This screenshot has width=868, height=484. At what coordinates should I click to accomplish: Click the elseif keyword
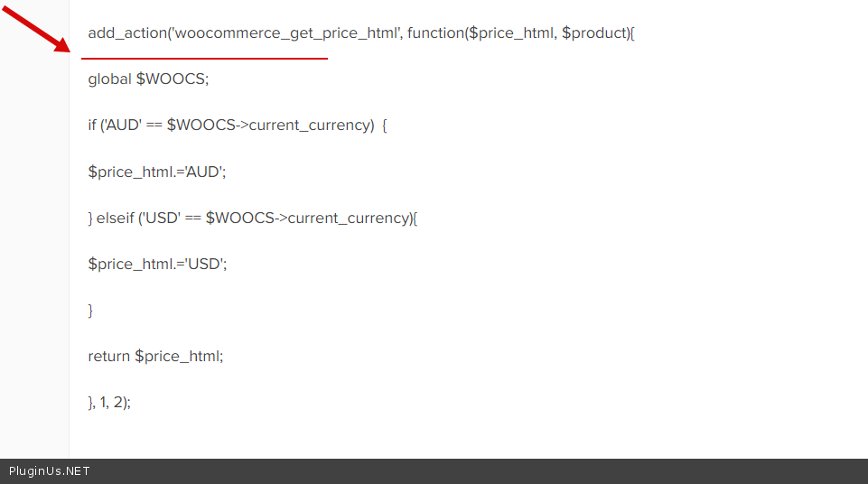coord(116,218)
